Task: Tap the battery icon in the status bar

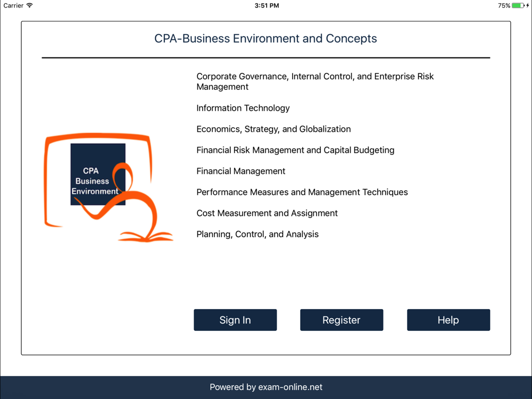Action: click(518, 5)
